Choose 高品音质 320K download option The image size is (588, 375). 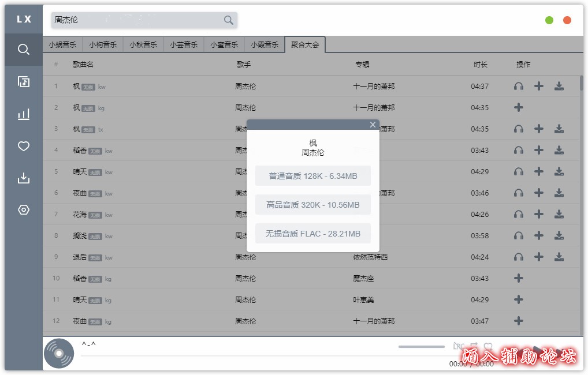click(x=312, y=205)
